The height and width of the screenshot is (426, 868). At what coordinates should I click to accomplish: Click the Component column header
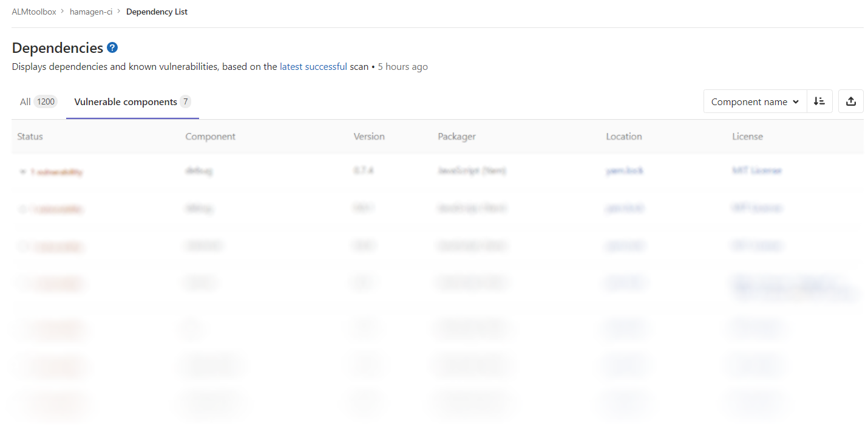tap(210, 136)
